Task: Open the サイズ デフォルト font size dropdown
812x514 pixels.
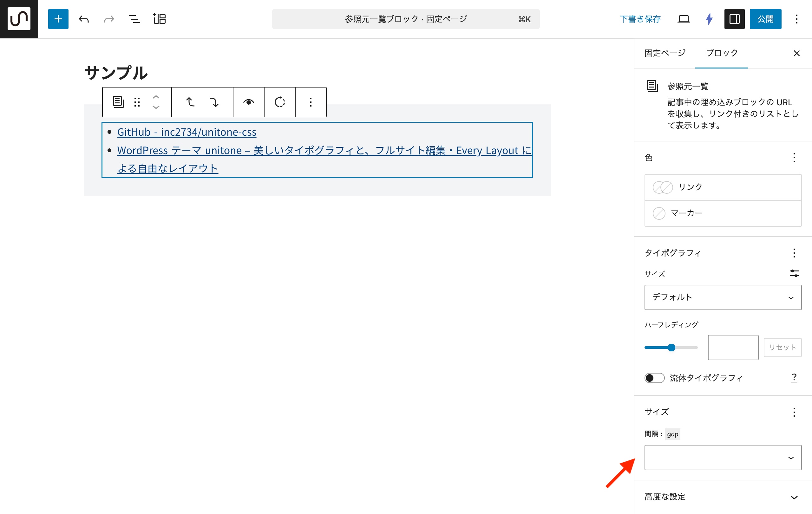Action: click(723, 297)
